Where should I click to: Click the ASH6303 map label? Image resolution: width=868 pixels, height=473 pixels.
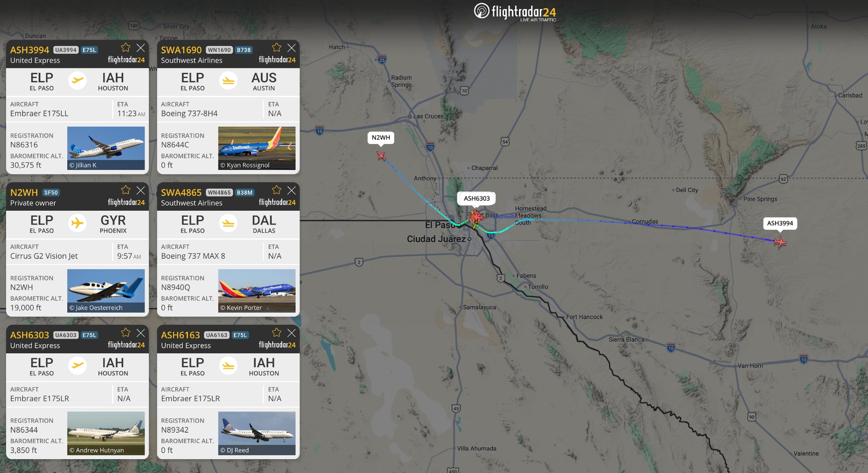click(x=477, y=199)
